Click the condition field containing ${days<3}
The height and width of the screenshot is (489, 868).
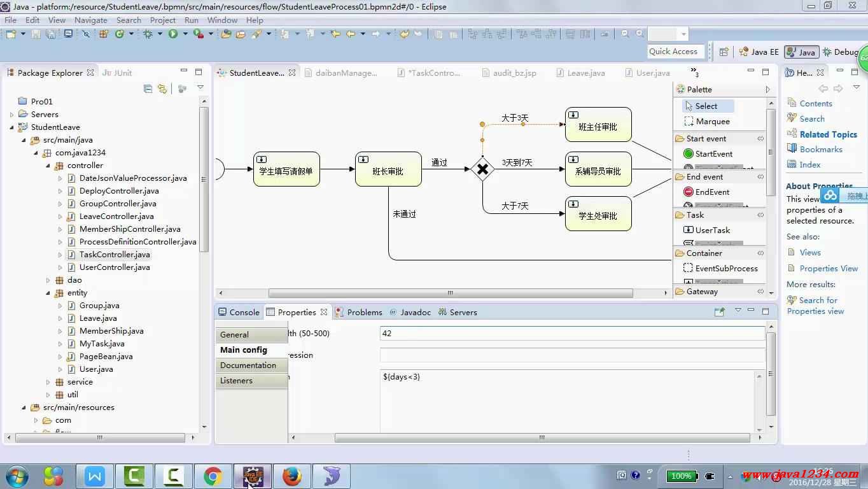click(x=568, y=401)
